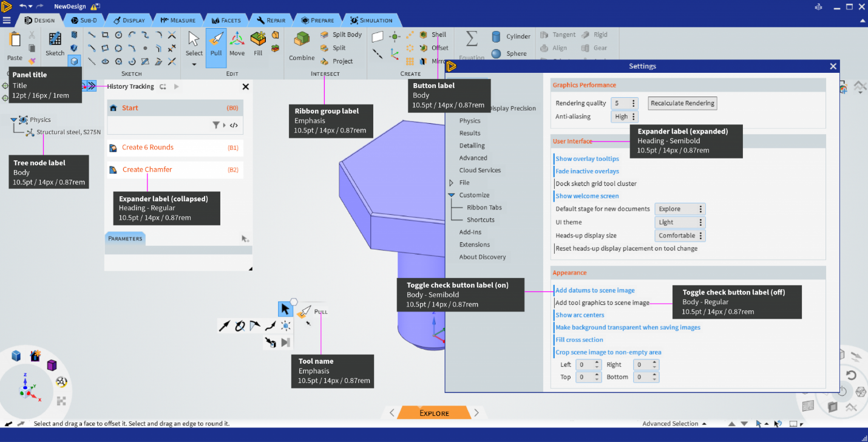Activate the Move tool

[x=237, y=44]
